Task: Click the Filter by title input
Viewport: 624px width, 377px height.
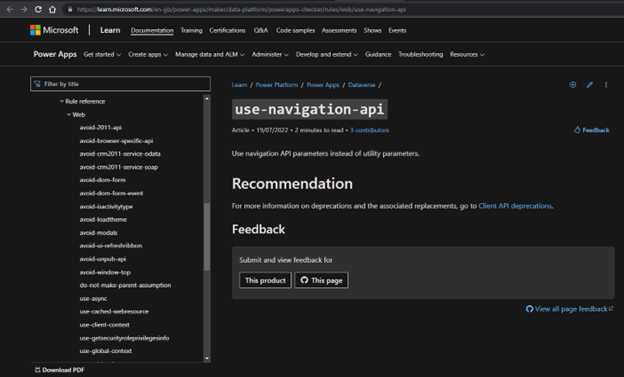Action: pyautogui.click(x=120, y=84)
